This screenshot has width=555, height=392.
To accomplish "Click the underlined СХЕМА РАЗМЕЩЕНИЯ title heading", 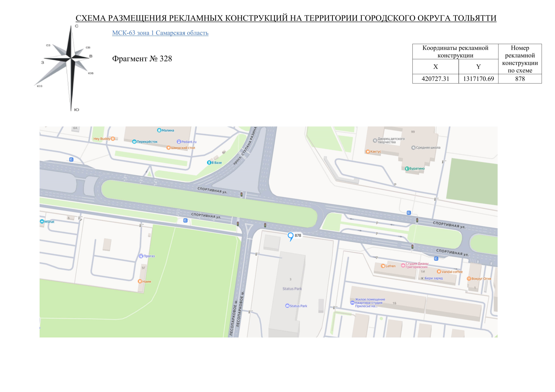I will click(x=286, y=18).
